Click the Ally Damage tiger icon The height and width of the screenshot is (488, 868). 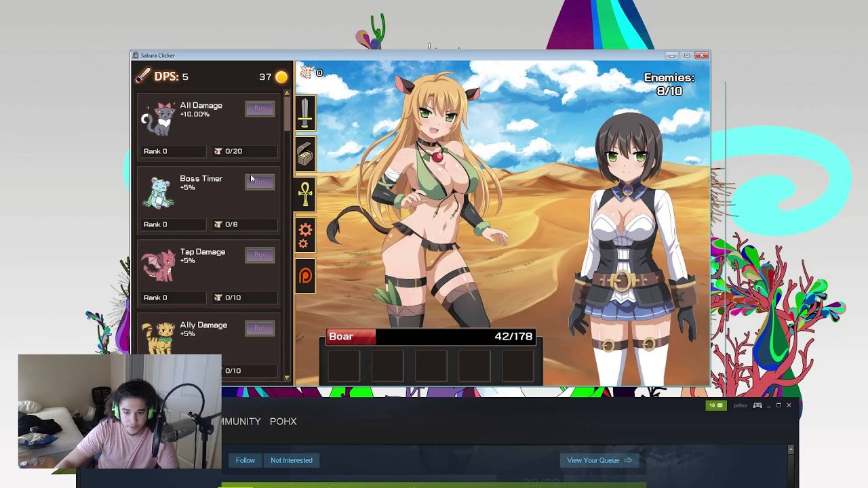click(x=159, y=338)
